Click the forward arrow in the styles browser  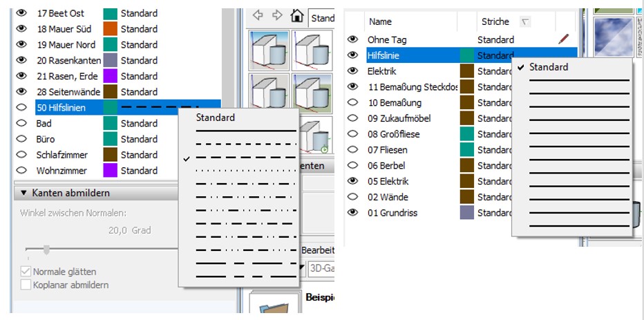[277, 16]
